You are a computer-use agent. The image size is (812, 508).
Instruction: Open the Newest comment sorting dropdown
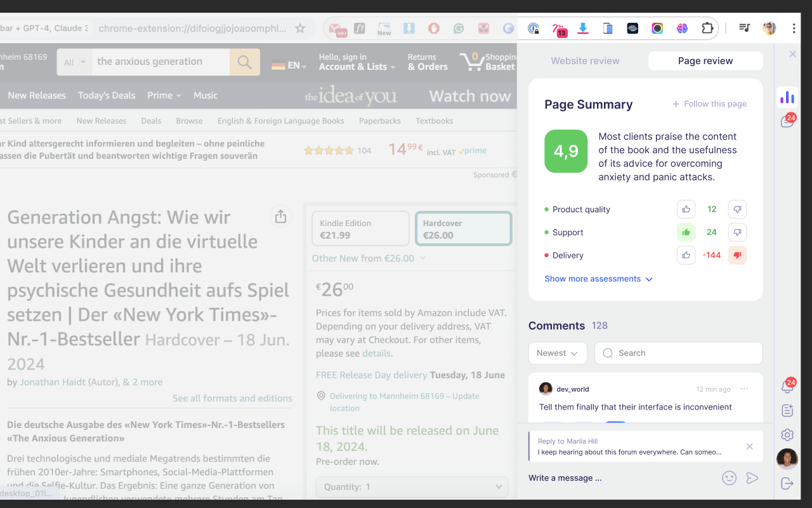558,352
